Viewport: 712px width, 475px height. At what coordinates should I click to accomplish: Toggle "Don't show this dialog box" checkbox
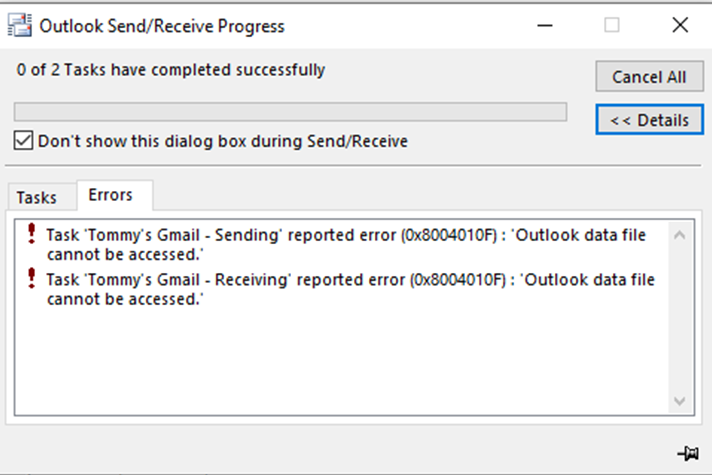coord(24,141)
